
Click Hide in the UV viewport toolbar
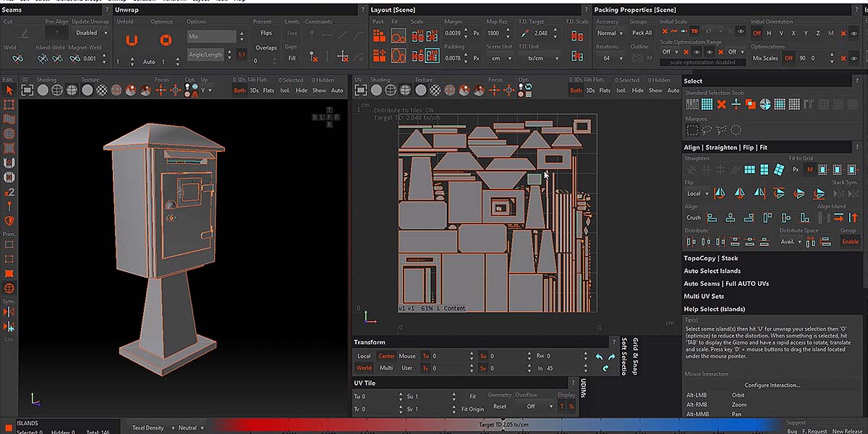click(x=637, y=90)
